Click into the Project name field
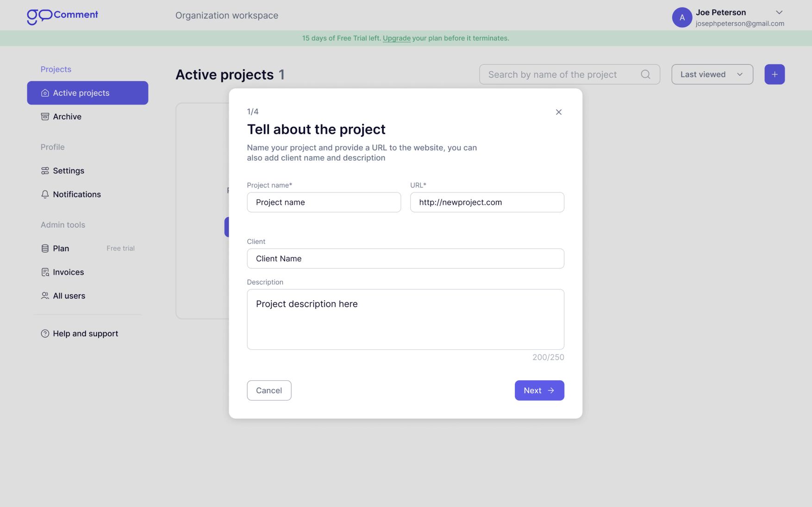Viewport: 812px width, 507px height. 324,202
